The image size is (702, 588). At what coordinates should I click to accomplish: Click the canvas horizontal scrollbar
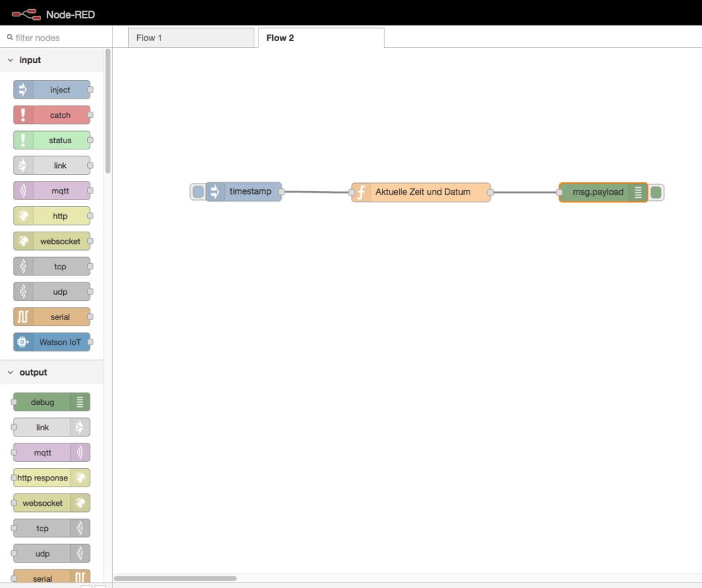(175, 578)
